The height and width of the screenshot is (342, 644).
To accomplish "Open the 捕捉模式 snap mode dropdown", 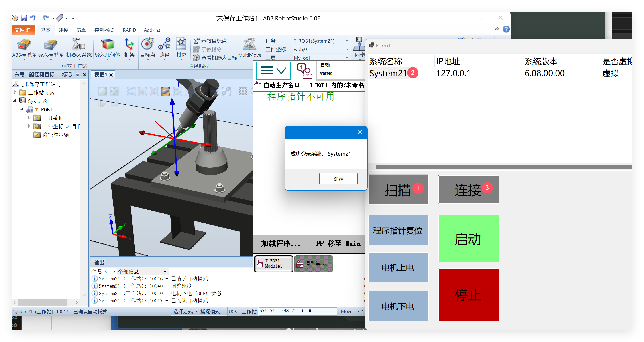I will click(x=212, y=311).
